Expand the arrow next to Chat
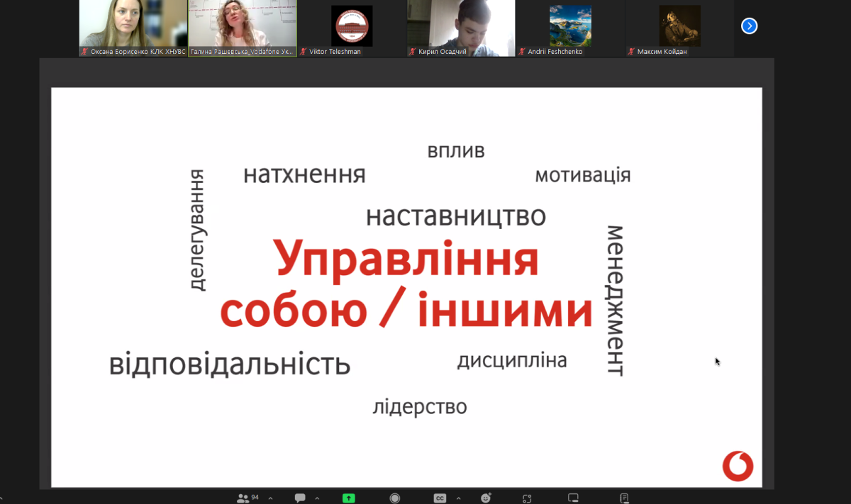The image size is (851, 504). (317, 498)
